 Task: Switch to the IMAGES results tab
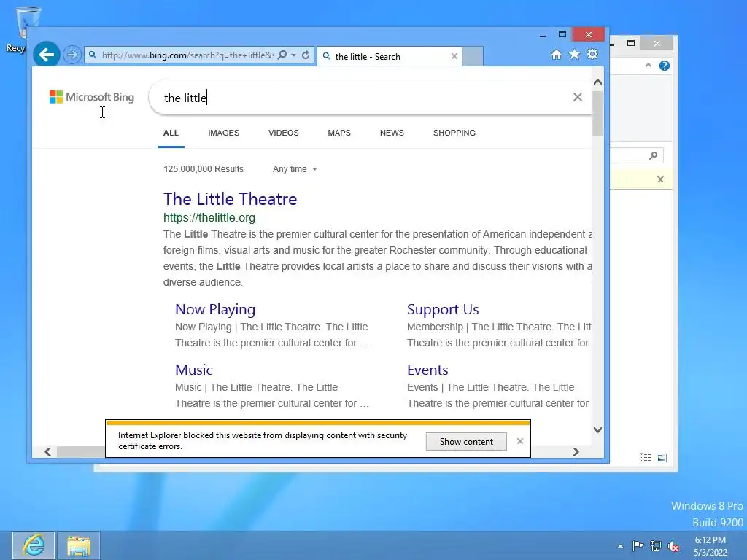[x=223, y=133]
